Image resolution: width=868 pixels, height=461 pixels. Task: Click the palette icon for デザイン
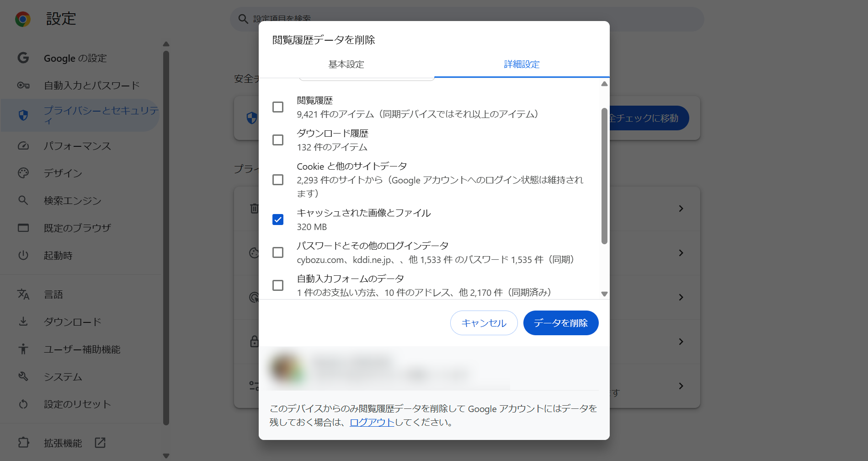[x=23, y=173]
